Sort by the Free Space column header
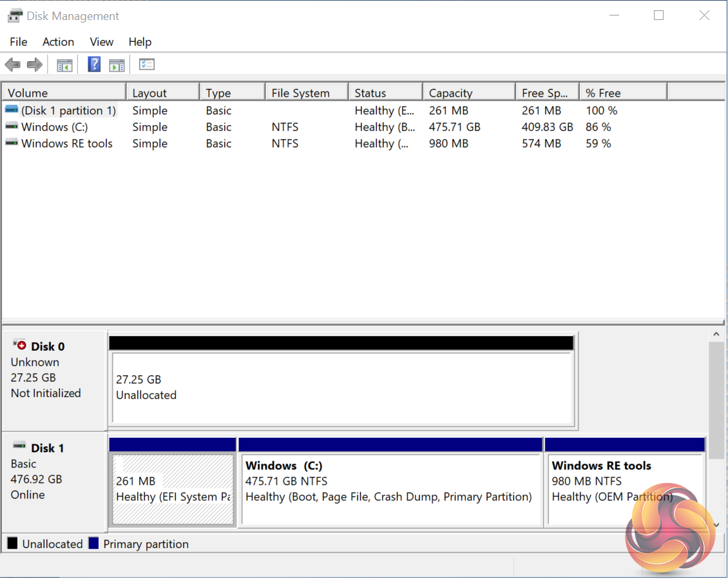This screenshot has height=579, width=728. click(x=548, y=92)
